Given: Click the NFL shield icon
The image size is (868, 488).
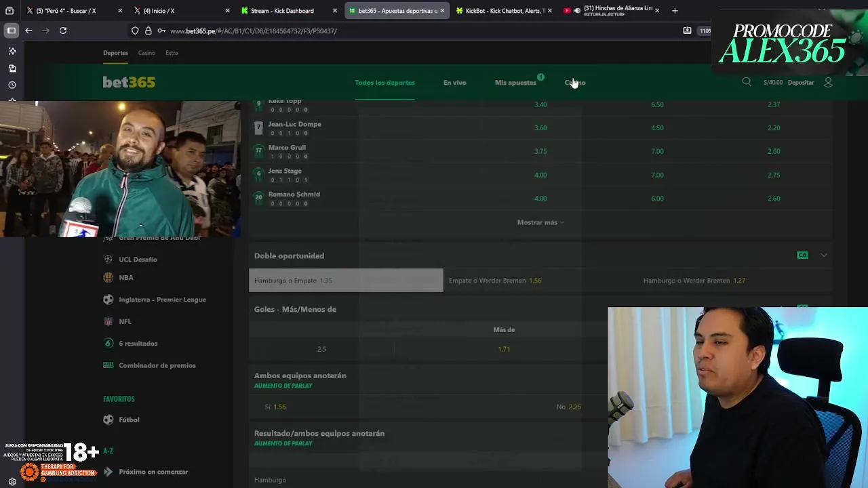Looking at the screenshot, I should (108, 321).
